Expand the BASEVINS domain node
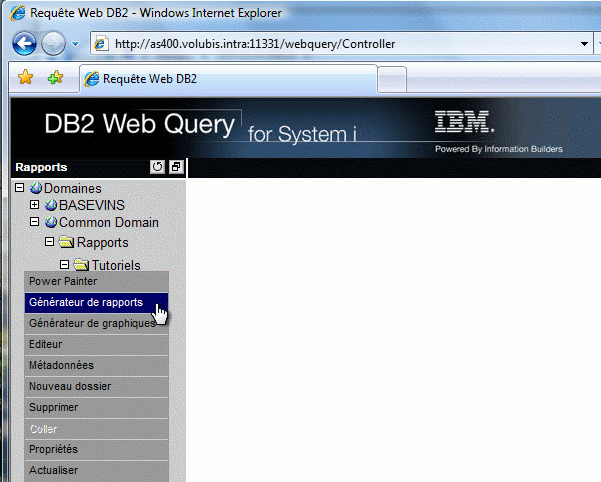Image resolution: width=601 pixels, height=482 pixels. pyautogui.click(x=34, y=205)
